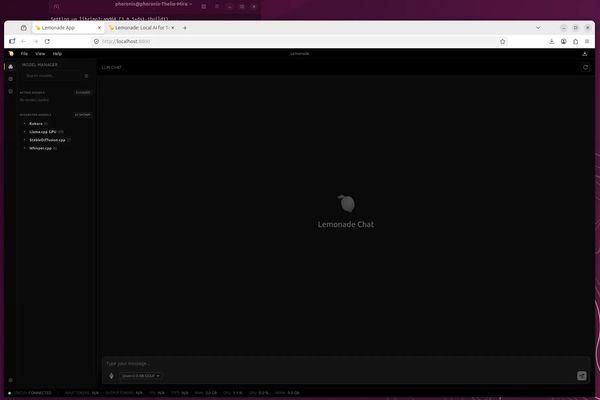Focus the model search input field
This screenshot has width=600, height=400.
[52, 76]
